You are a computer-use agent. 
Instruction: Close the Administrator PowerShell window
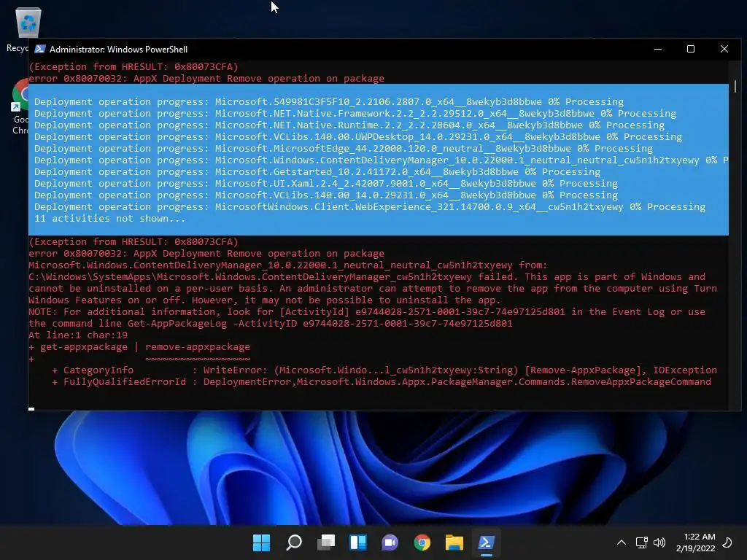(724, 49)
